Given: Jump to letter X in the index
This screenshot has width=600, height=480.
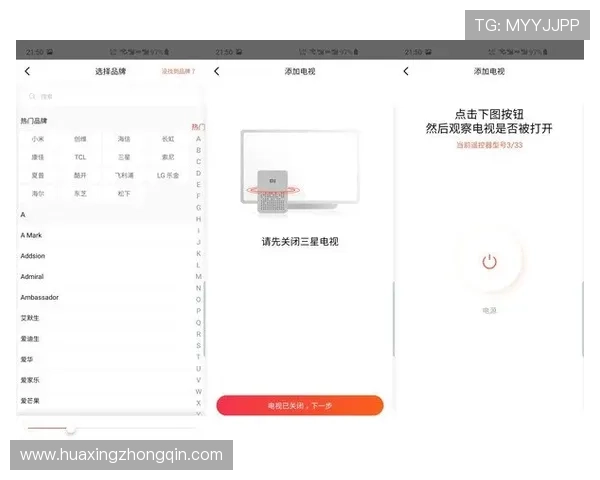Looking at the screenshot, I should 198,403.
